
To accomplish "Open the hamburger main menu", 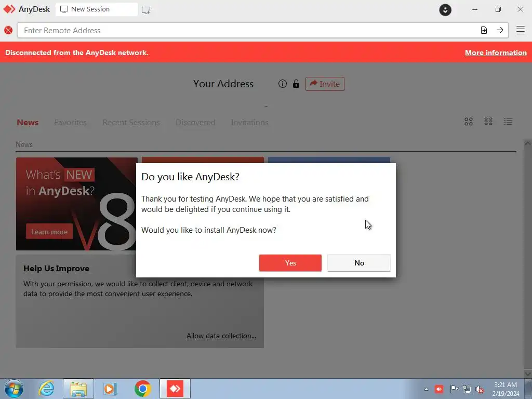I will (520, 30).
